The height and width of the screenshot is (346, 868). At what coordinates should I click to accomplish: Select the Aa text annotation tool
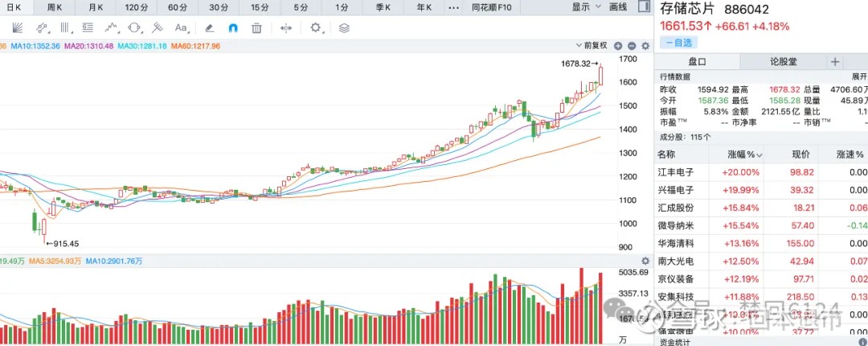pyautogui.click(x=180, y=27)
